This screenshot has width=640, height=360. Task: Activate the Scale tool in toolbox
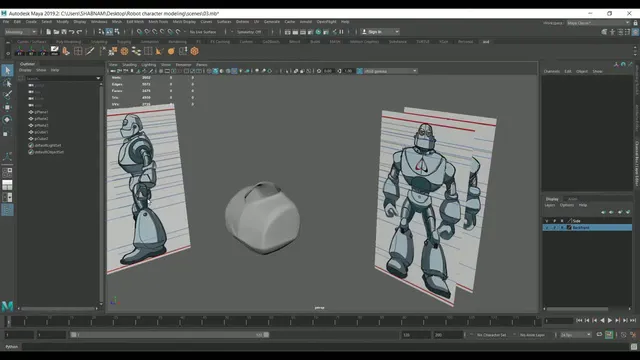tap(7, 132)
